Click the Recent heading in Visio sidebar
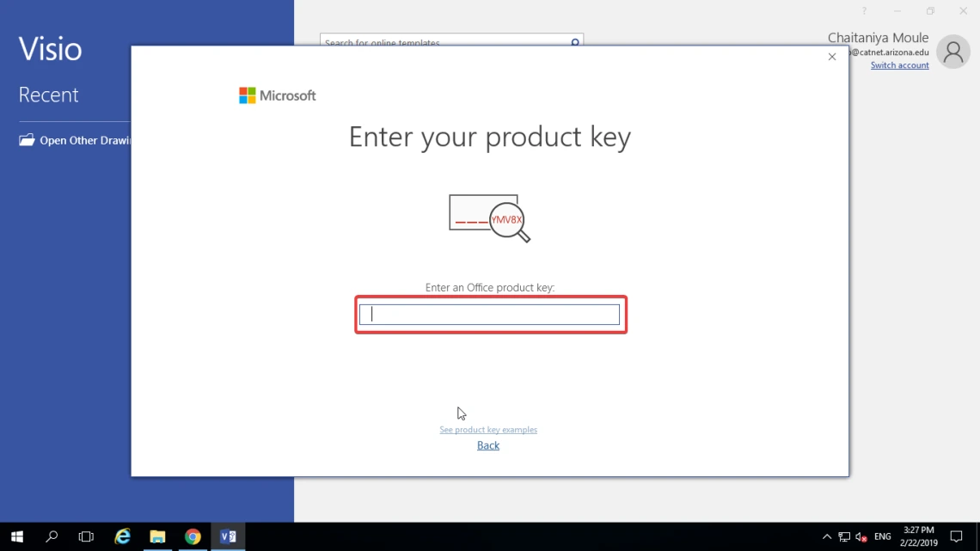Screen dimensions: 980x551 click(48, 95)
